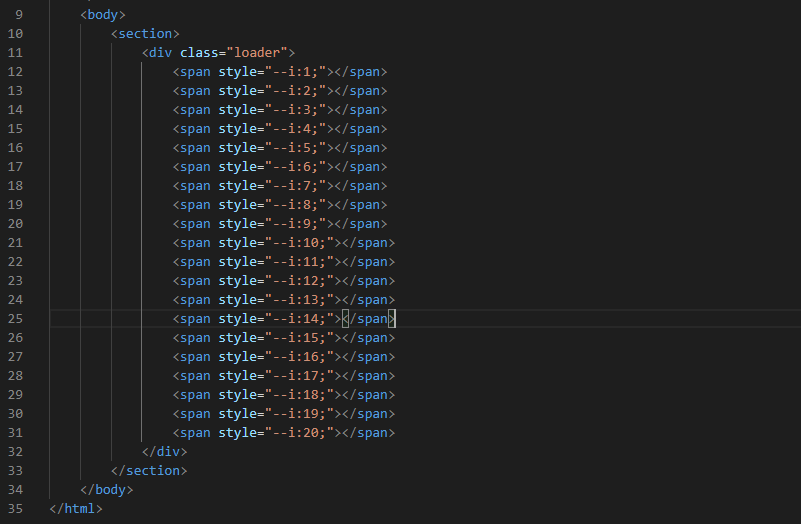
Task: Click the closing section tag
Action: [x=149, y=470]
